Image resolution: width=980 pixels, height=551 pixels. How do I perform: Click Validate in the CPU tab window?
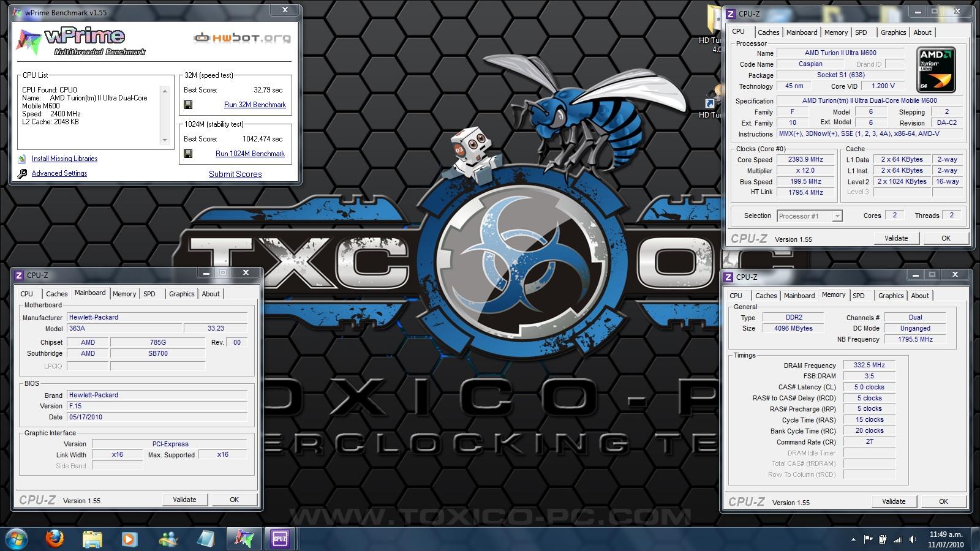point(896,238)
